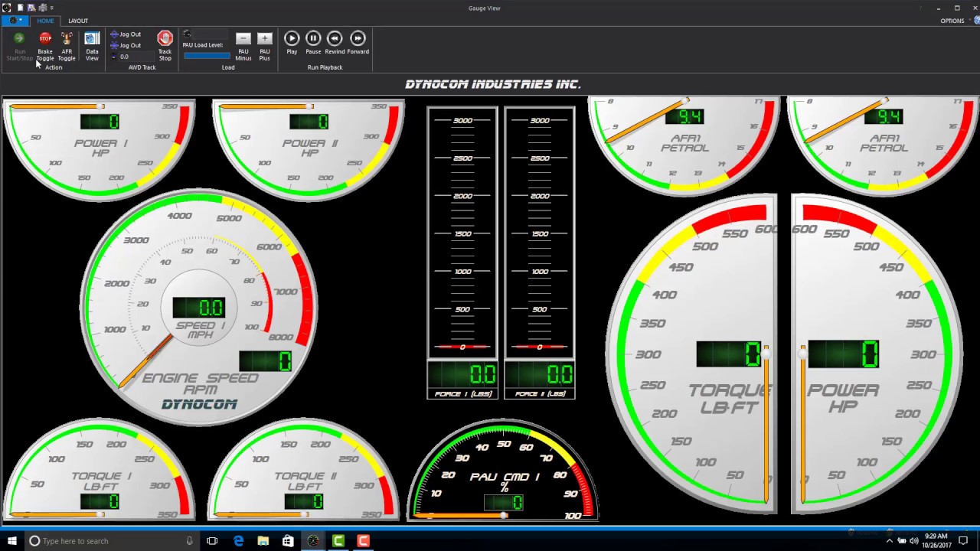
Task: Click the Run Start/Stop button
Action: [20, 46]
